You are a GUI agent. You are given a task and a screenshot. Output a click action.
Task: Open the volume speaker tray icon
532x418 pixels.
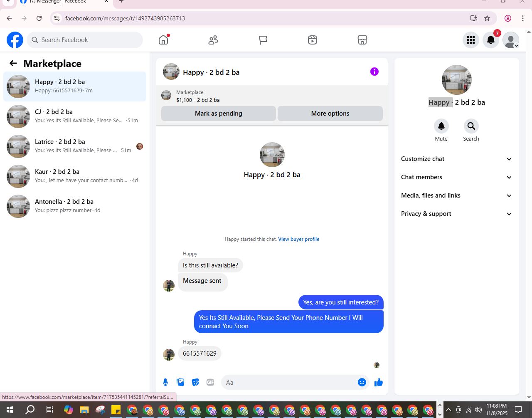pos(478,410)
